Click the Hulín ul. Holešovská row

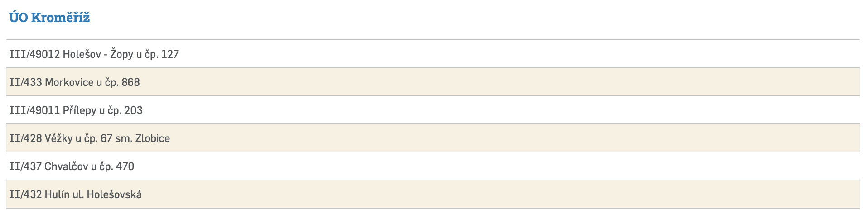(x=75, y=194)
